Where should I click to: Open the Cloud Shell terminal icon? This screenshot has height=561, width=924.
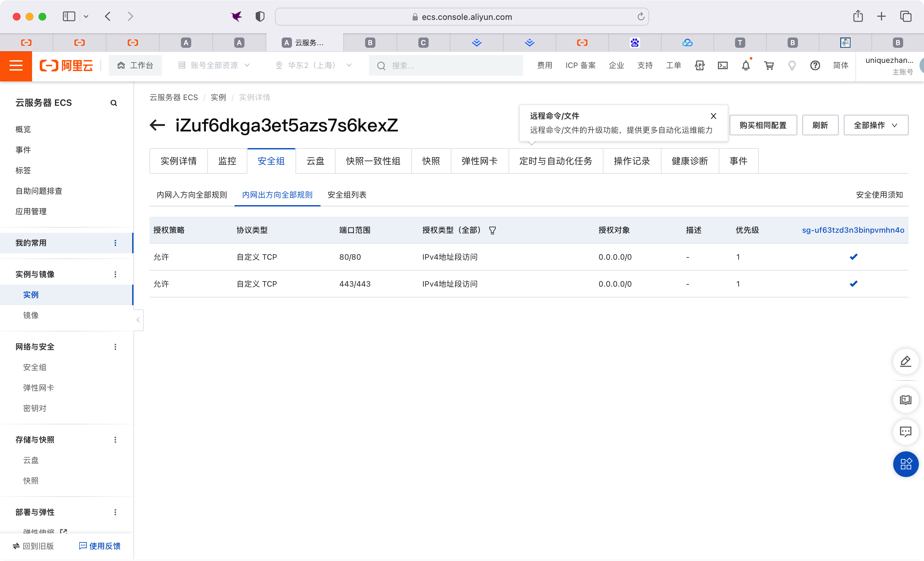722,66
